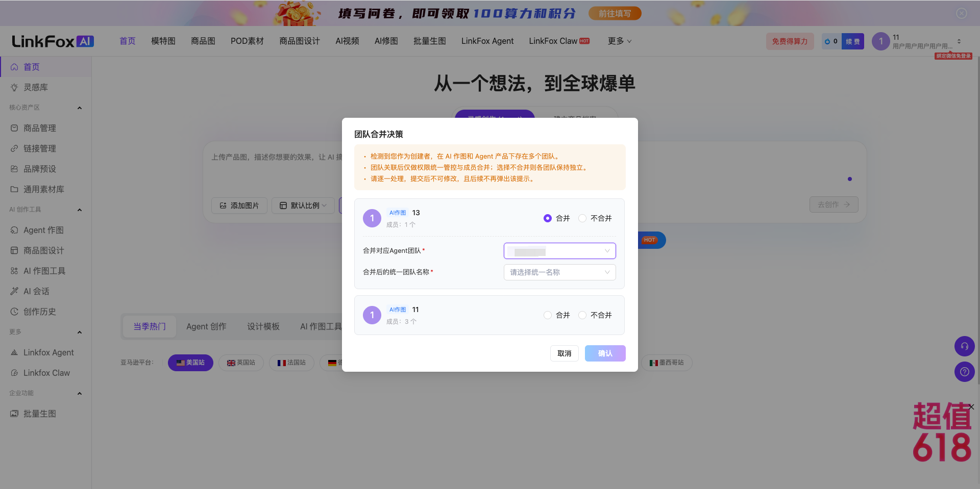Select 合并 for team 11
Screen dimensions: 980x489
pos(548,315)
